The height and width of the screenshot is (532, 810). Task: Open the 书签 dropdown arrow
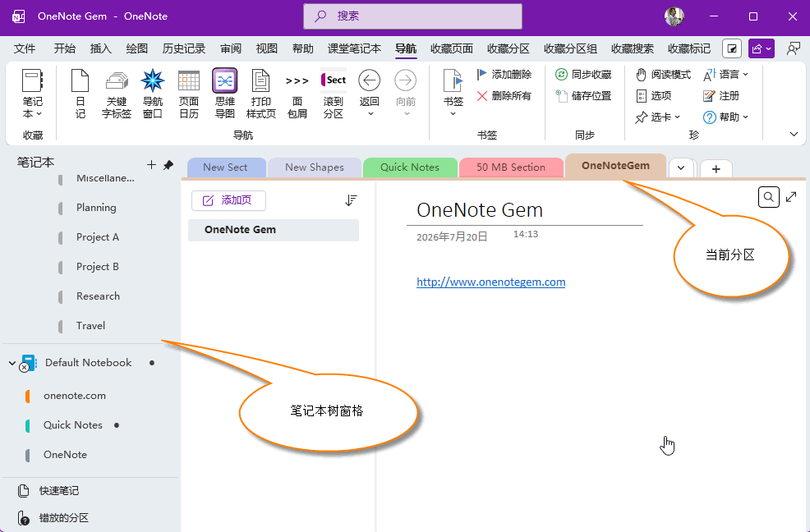click(x=453, y=113)
